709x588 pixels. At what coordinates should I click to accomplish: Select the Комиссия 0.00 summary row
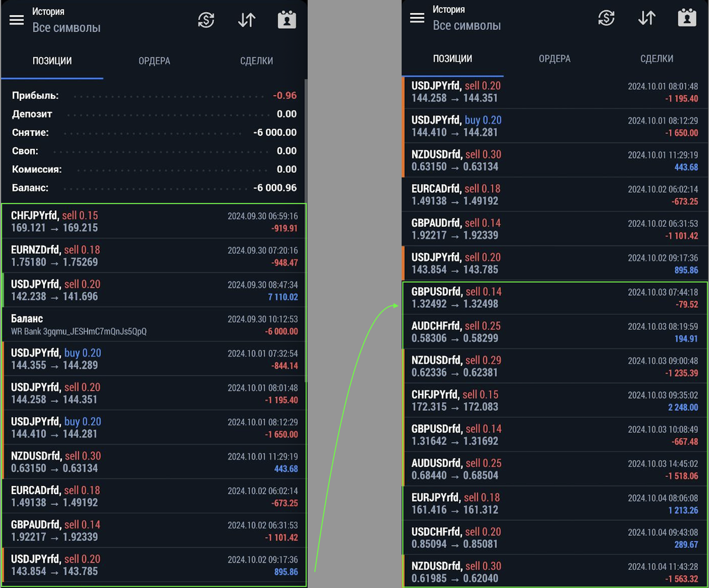tap(154, 169)
